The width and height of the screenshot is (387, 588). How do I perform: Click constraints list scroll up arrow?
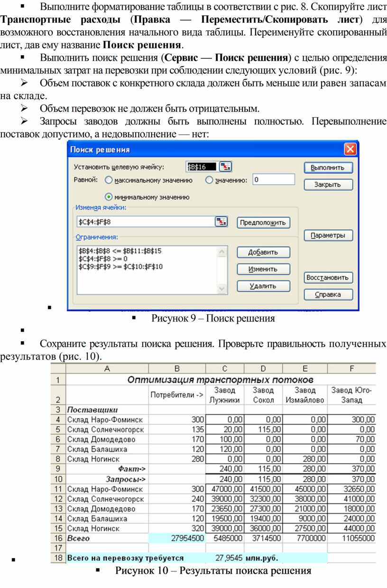[x=222, y=251]
